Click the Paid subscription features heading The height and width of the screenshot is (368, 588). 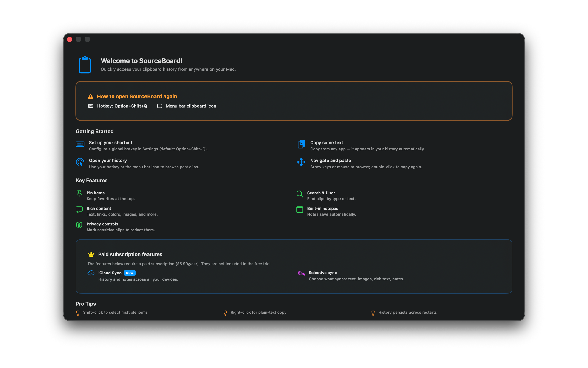point(130,254)
